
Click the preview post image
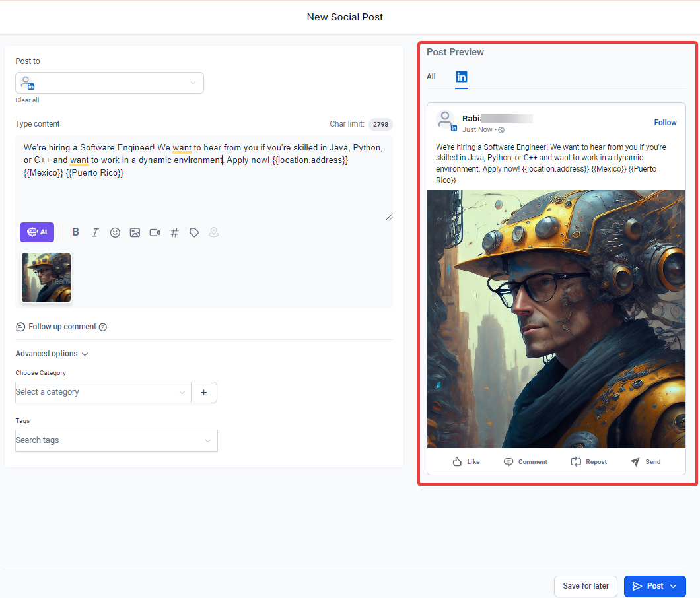coord(556,319)
